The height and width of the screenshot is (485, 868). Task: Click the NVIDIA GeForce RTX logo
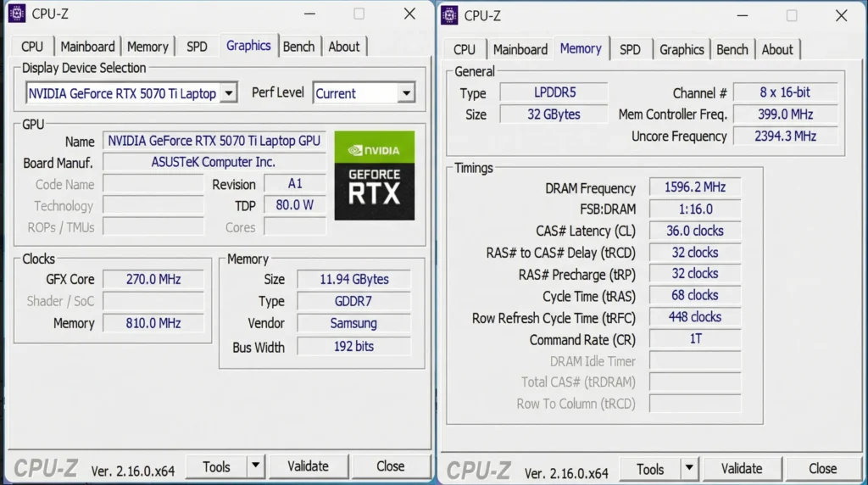pyautogui.click(x=374, y=176)
